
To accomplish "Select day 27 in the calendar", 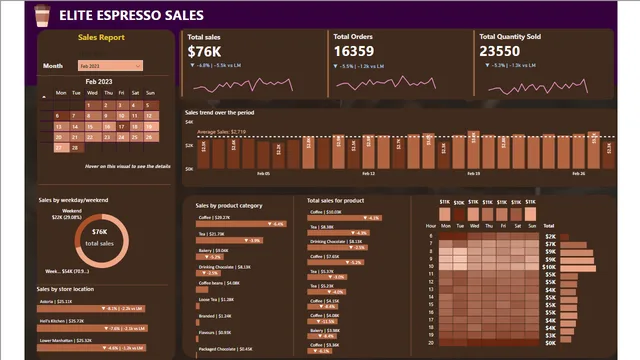I will [61, 148].
